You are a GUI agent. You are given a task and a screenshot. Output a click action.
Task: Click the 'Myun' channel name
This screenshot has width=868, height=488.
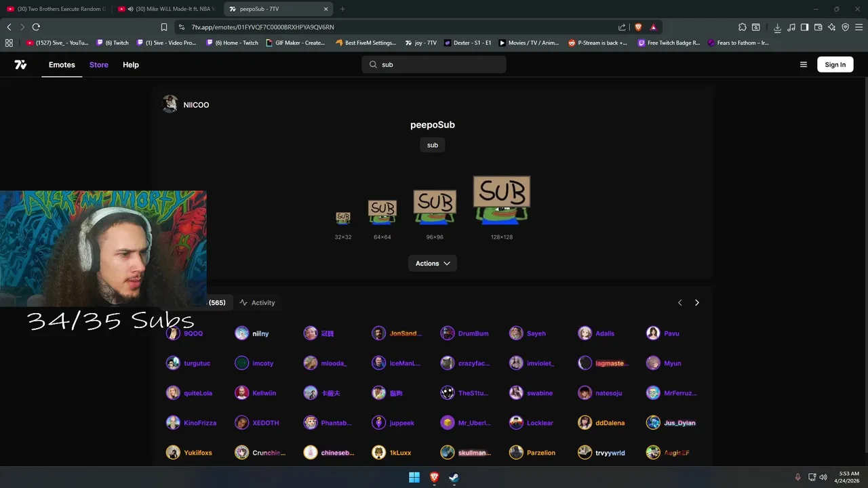click(x=673, y=363)
